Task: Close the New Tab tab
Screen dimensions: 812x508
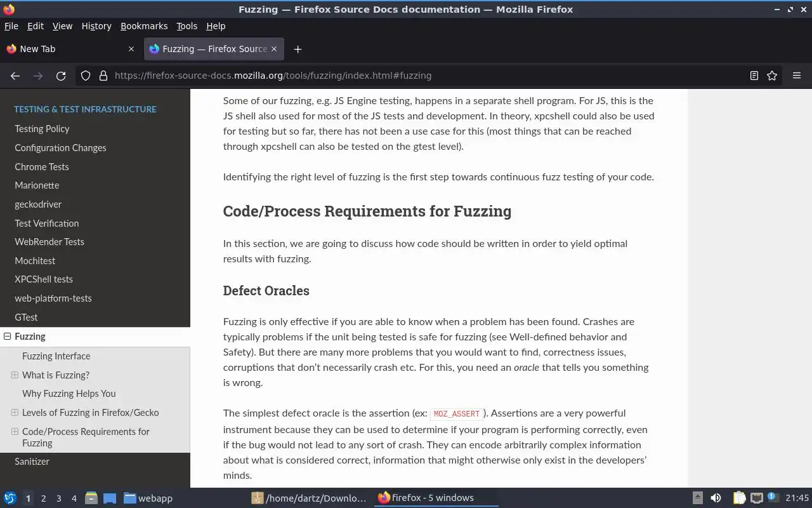Action: (131, 49)
